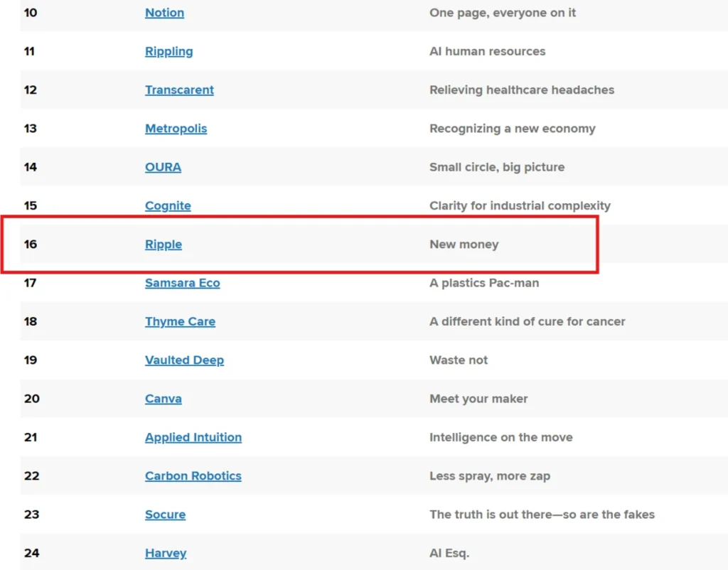Click rank number 18

pos(30,321)
